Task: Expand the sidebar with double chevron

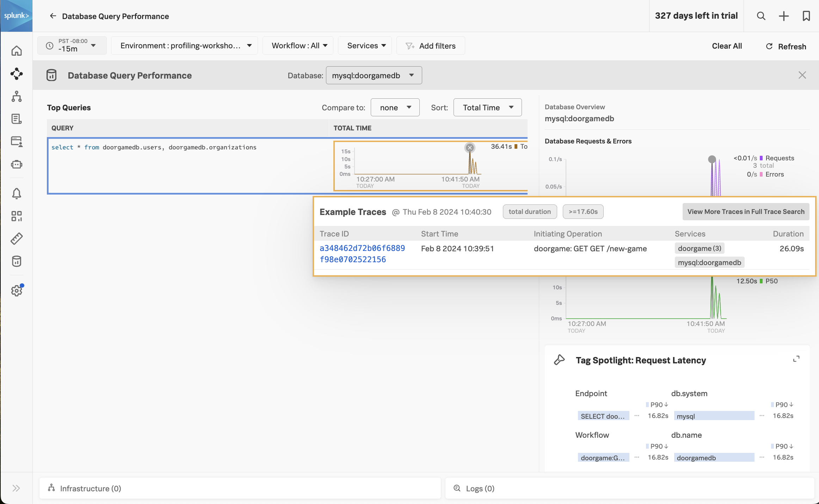Action: pyautogui.click(x=16, y=488)
